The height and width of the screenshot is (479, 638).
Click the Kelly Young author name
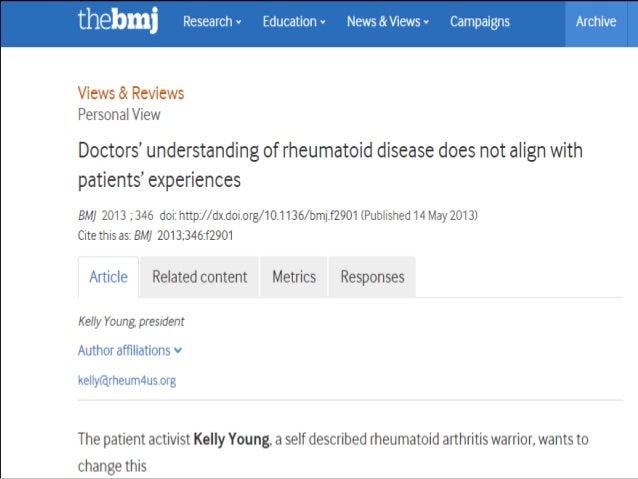pyautogui.click(x=107, y=322)
